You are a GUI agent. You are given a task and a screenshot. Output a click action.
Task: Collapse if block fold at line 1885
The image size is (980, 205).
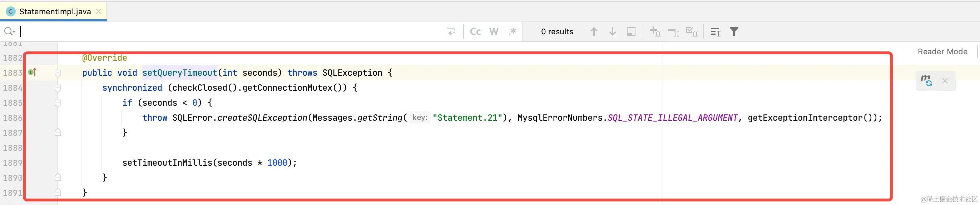(x=58, y=103)
